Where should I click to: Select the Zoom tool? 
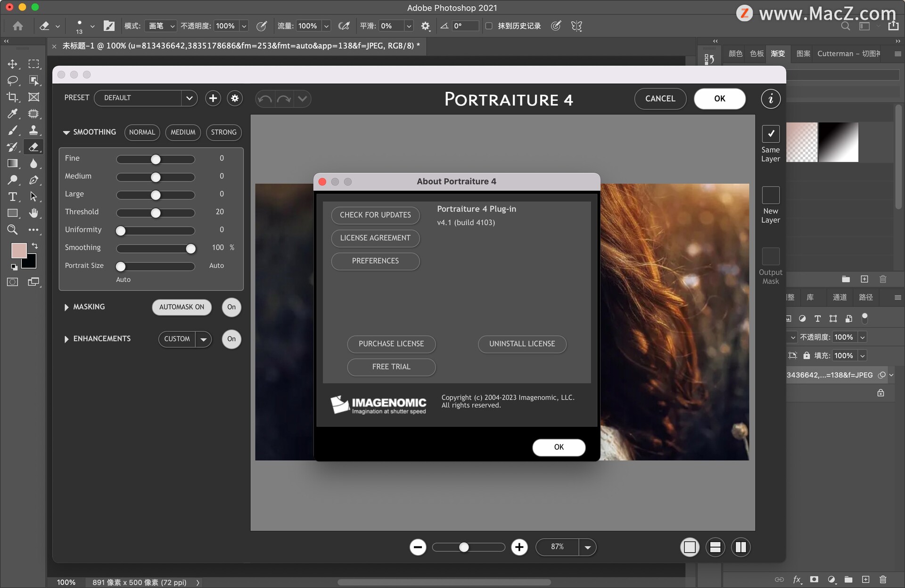13,230
